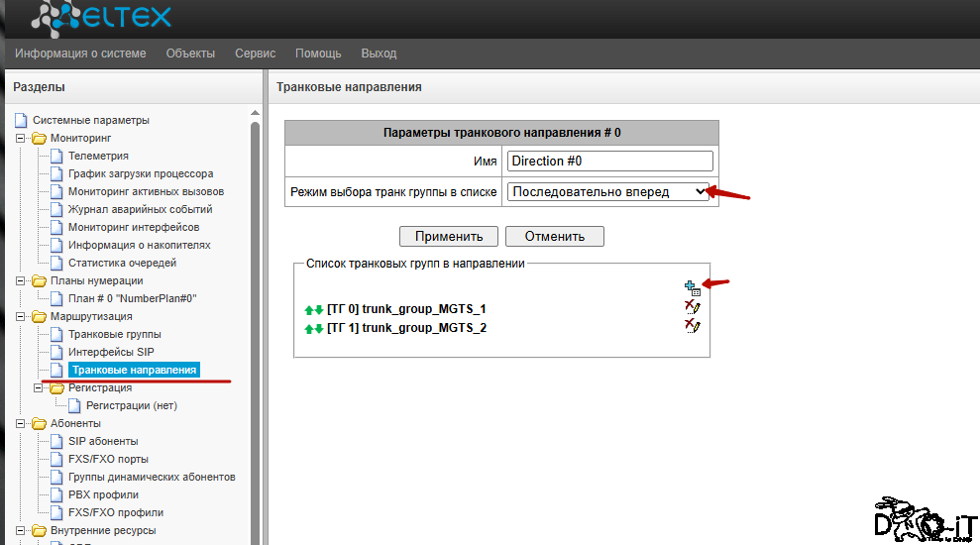Click the Маршрутизация folder icon

40,317
